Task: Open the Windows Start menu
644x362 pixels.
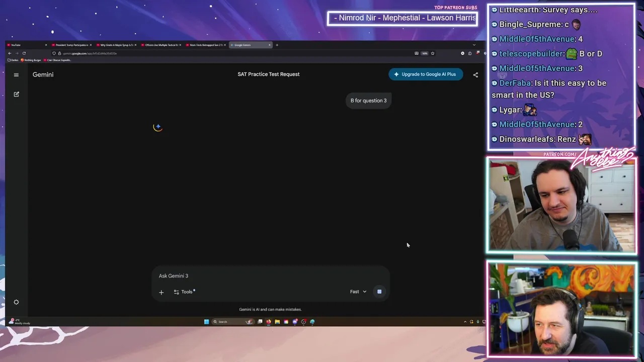Action: coord(206,322)
